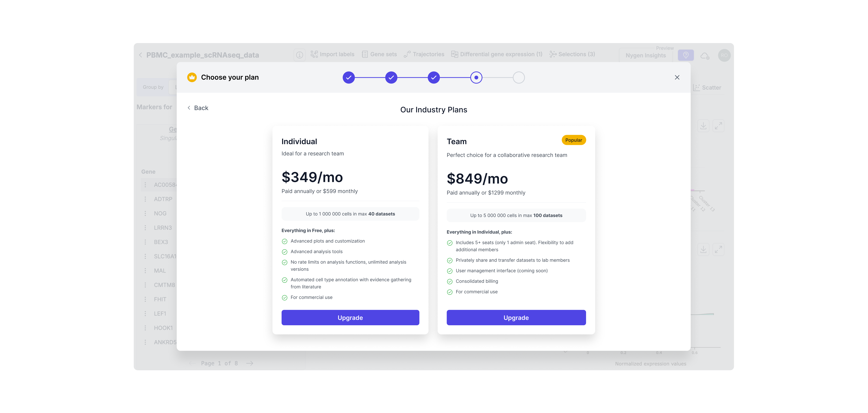Upgrade to the Individual plan
The width and height of the screenshot is (868, 413).
pos(350,318)
